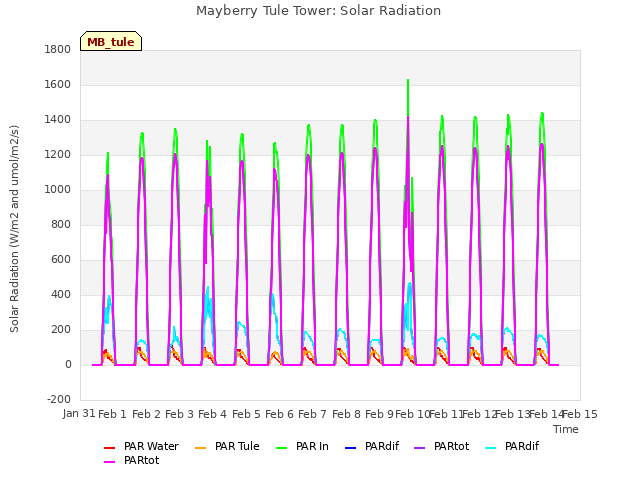Select the 'PAR Water' legend label
The width and height of the screenshot is (640, 480).
pos(151,446)
